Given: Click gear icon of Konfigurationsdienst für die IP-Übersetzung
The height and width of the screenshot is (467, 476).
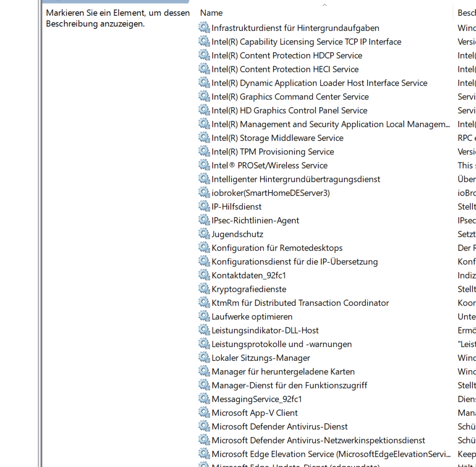Looking at the screenshot, I should 204,261.
